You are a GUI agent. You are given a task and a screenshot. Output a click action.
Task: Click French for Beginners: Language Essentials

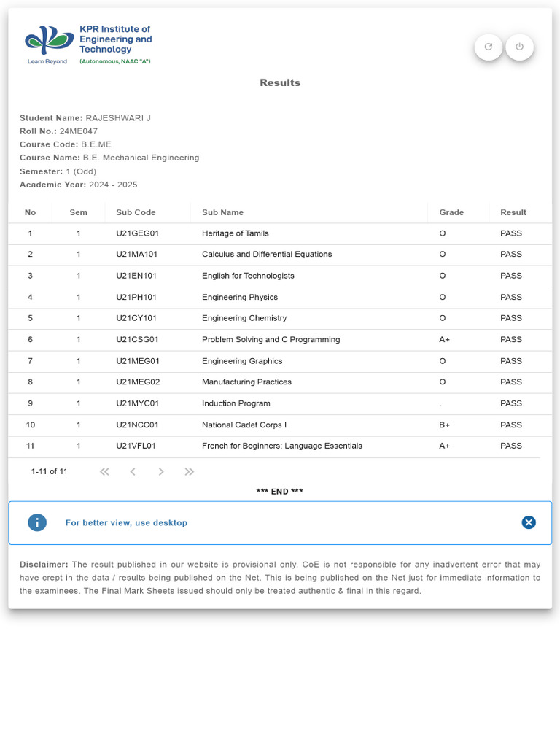[282, 446]
